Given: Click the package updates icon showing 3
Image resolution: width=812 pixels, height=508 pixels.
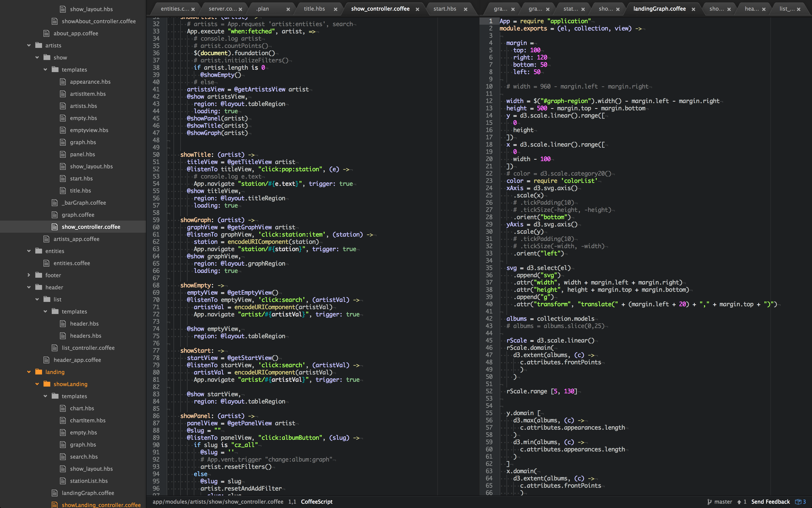Looking at the screenshot, I should (x=798, y=502).
